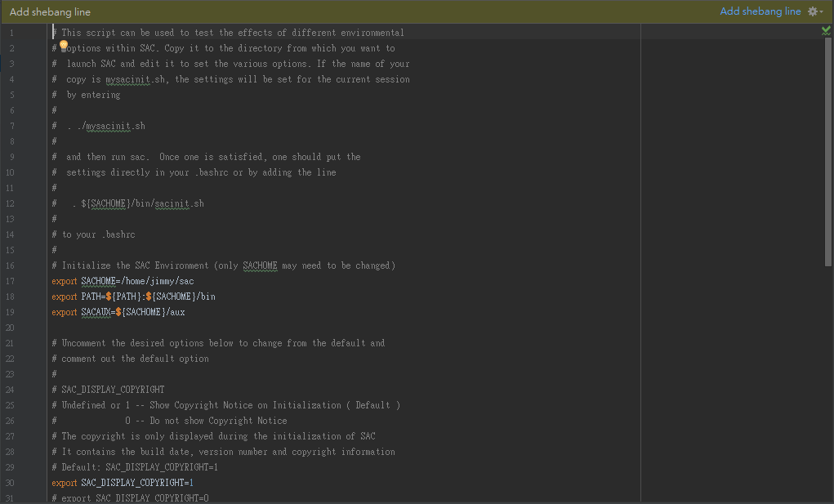The width and height of the screenshot is (834, 504).
Task: Click "SAC_DISPLAY_COPYRIGHT=1" on the export line 30
Action: click(136, 483)
